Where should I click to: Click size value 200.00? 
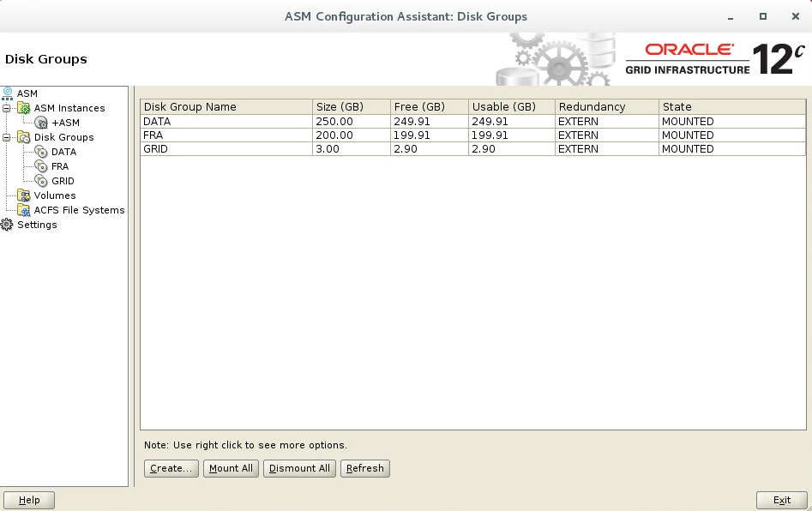pyautogui.click(x=334, y=135)
